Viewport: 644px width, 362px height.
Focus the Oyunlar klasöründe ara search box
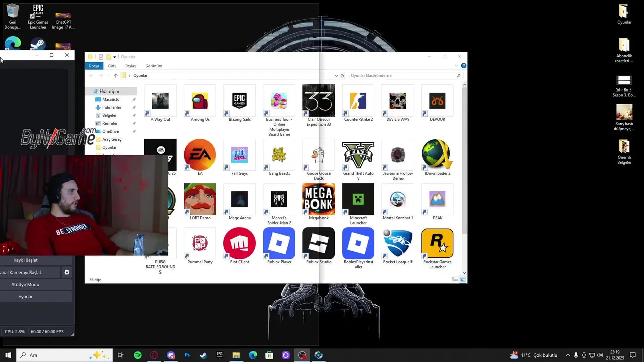coord(406,76)
